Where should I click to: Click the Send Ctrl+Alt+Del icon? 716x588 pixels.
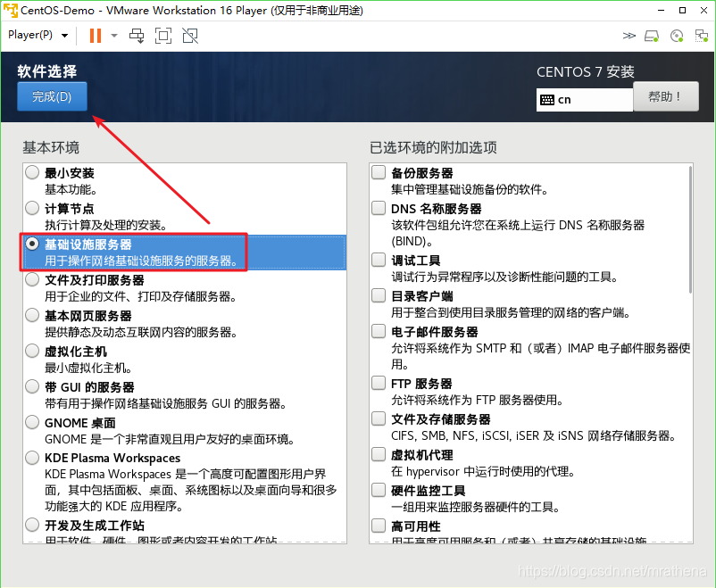pos(137,36)
